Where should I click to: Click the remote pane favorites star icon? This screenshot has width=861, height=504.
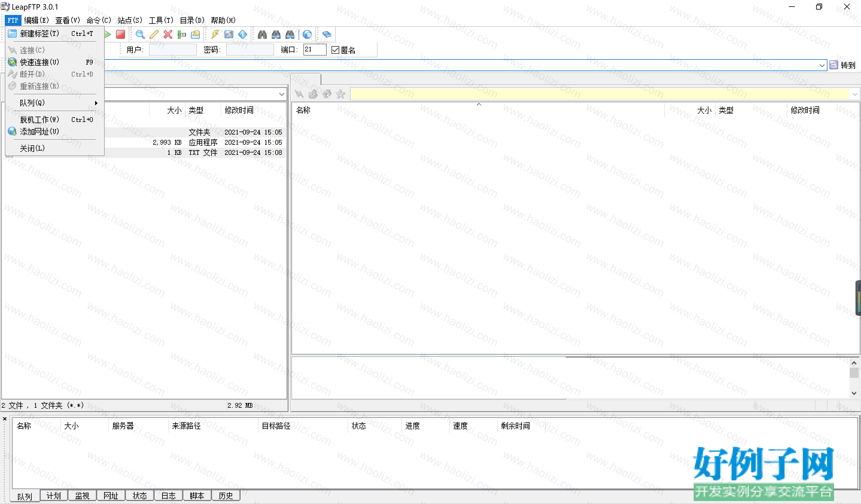[x=341, y=94]
